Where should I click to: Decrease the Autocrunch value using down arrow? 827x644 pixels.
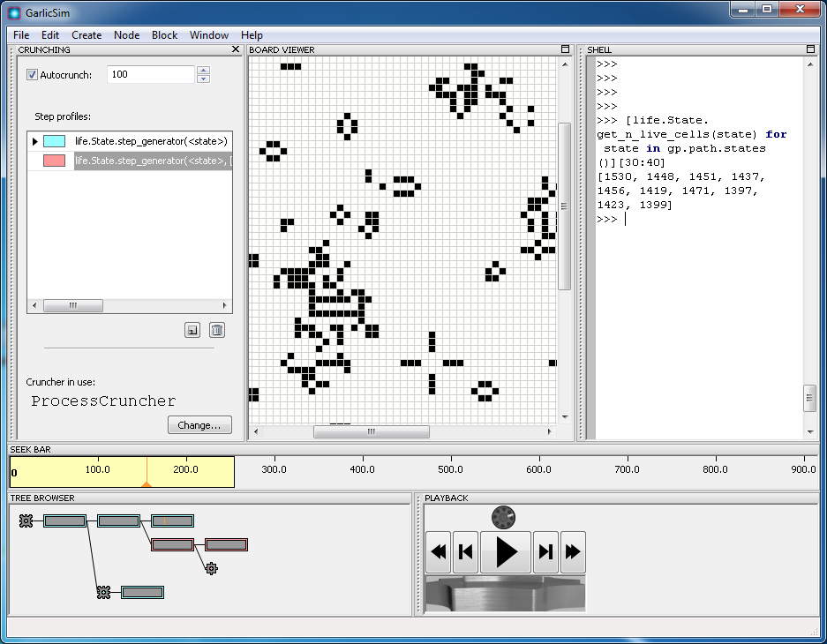click(x=204, y=79)
